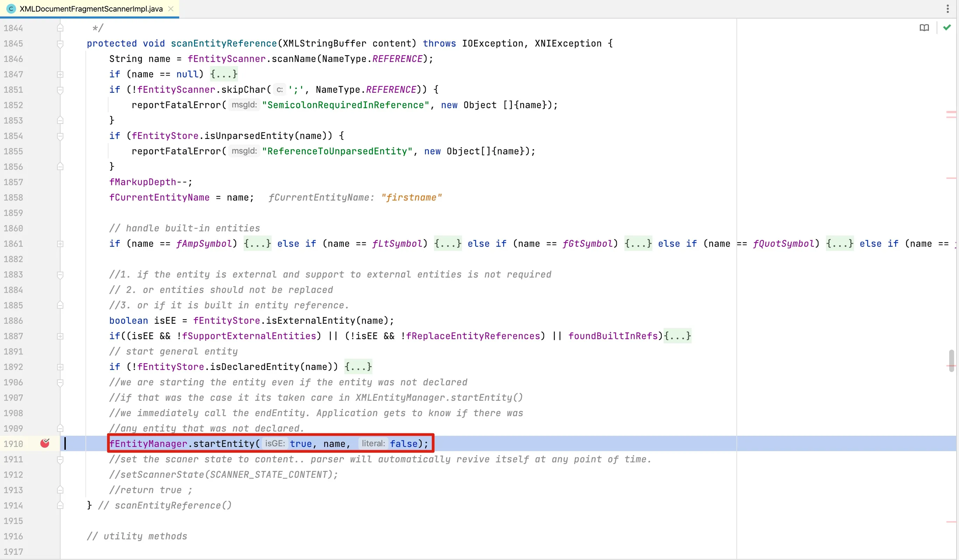This screenshot has width=959, height=560.
Task: Click the bottom red error stripe mark
Action: pyautogui.click(x=951, y=522)
